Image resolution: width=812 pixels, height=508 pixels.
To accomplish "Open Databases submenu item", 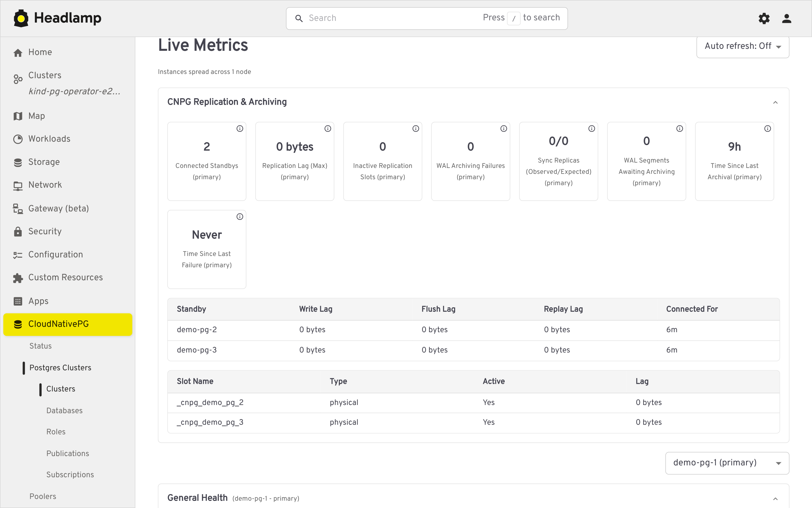I will (x=64, y=411).
